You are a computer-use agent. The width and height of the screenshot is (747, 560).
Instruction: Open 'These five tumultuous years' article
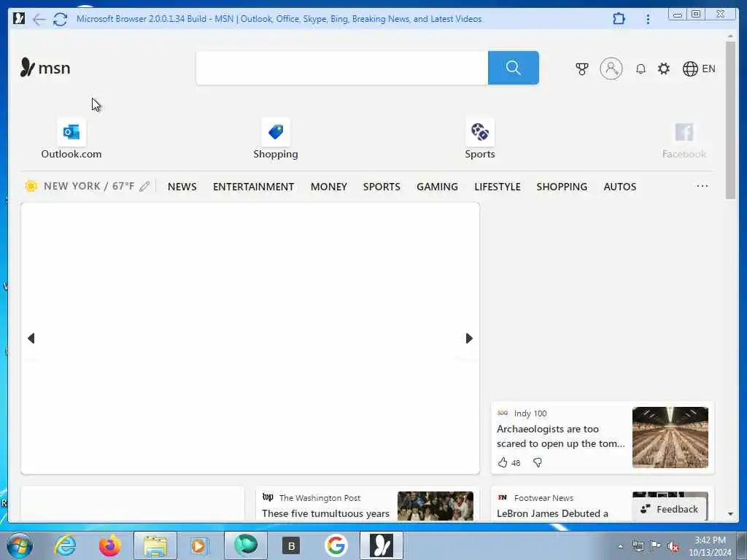coord(325,513)
